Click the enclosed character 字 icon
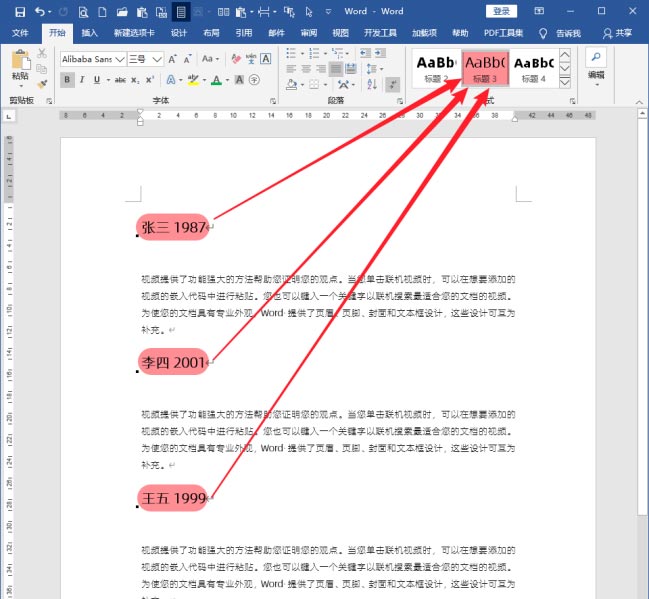Image resolution: width=649 pixels, height=599 pixels. pos(255,80)
